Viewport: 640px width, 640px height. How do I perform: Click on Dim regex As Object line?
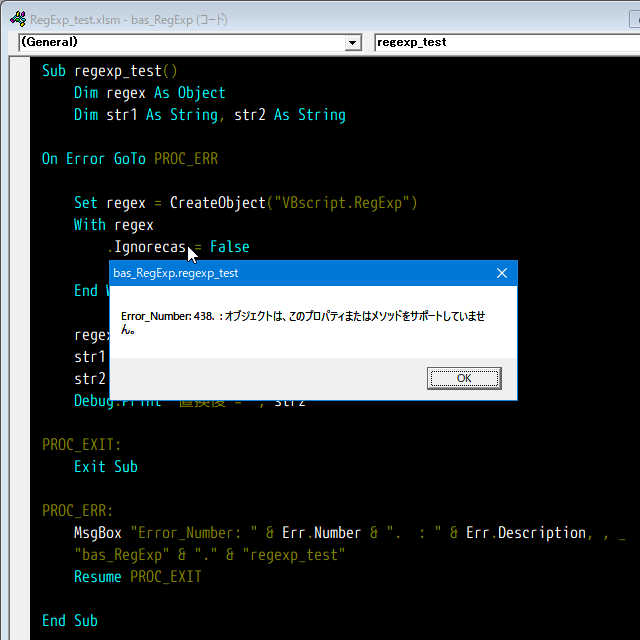point(149,93)
